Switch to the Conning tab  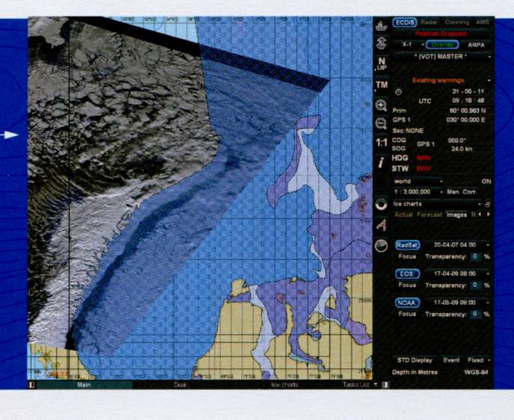click(x=457, y=22)
